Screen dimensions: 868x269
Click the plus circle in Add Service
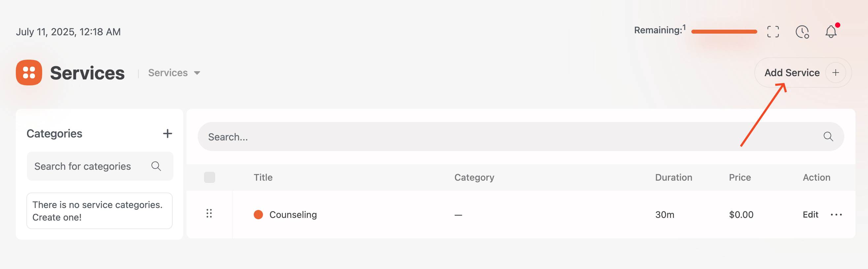(835, 73)
